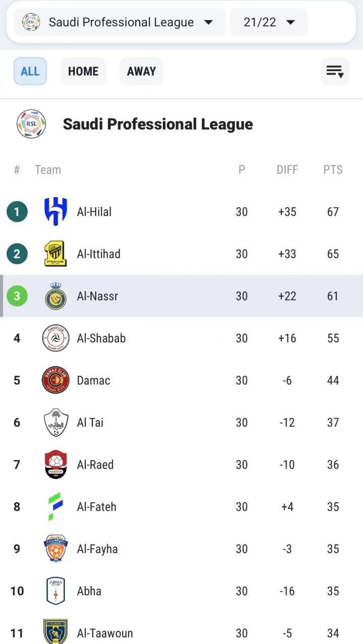Screen dimensions: 363x644
Task: Tap the PTS column header
Action: coord(333,170)
